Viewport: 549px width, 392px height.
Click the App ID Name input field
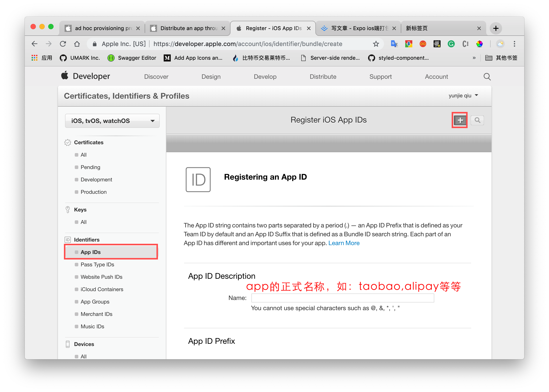click(x=342, y=298)
